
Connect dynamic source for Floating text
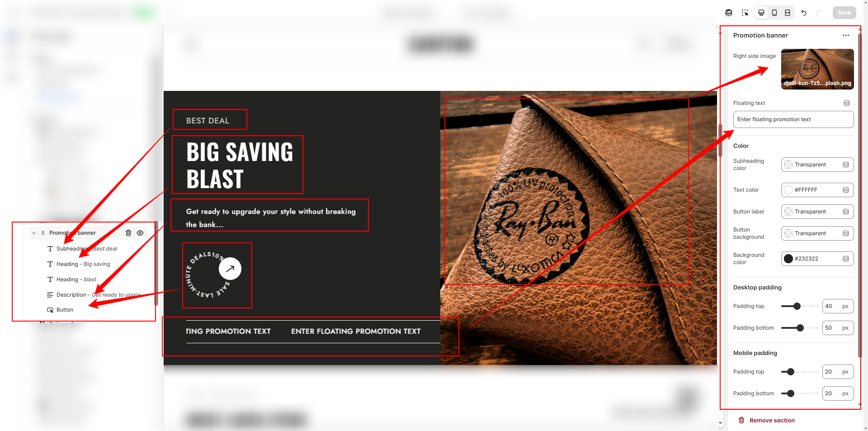pyautogui.click(x=847, y=103)
